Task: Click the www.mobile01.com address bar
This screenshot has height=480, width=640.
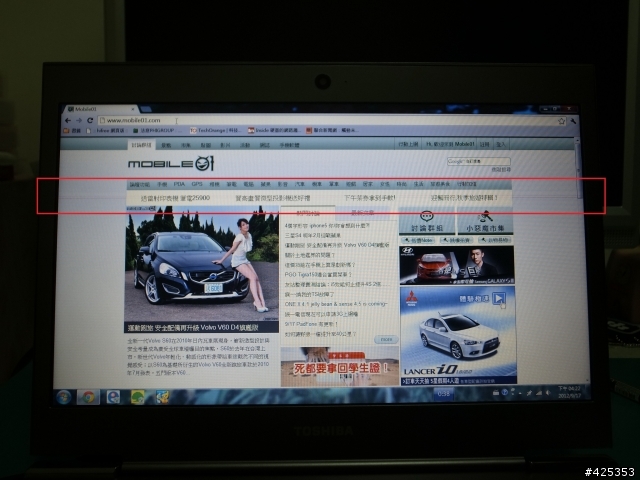Action: (x=331, y=120)
